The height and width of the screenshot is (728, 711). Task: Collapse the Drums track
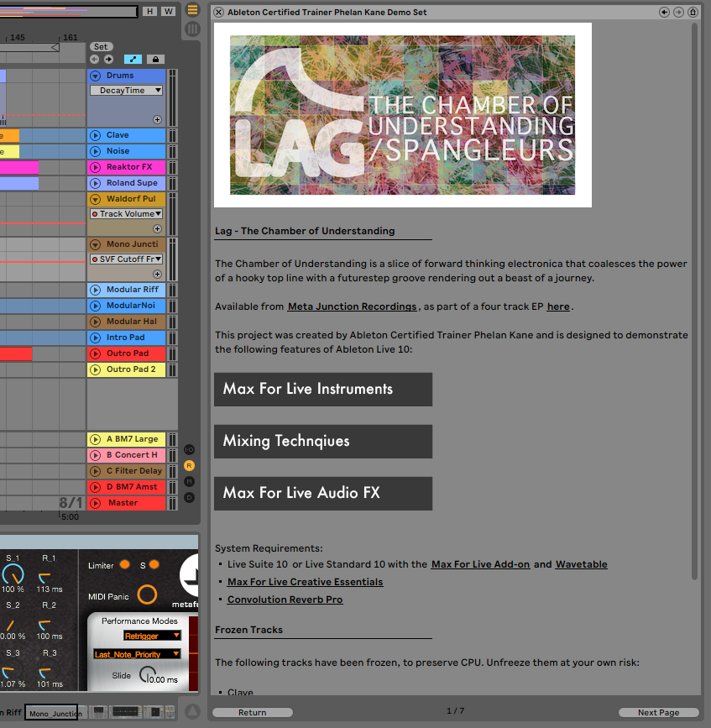point(96,76)
